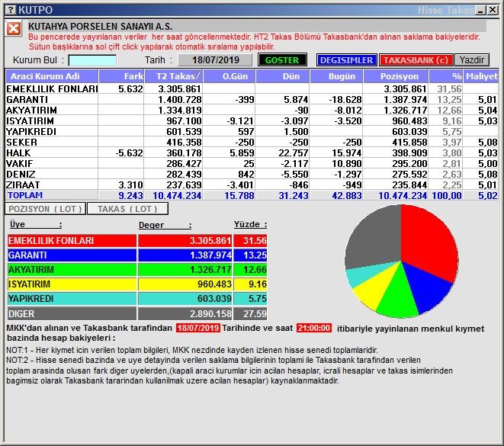The height and width of the screenshot is (446, 504).
Task: Click the highlighted time 21:00:00
Action: pyautogui.click(x=313, y=328)
